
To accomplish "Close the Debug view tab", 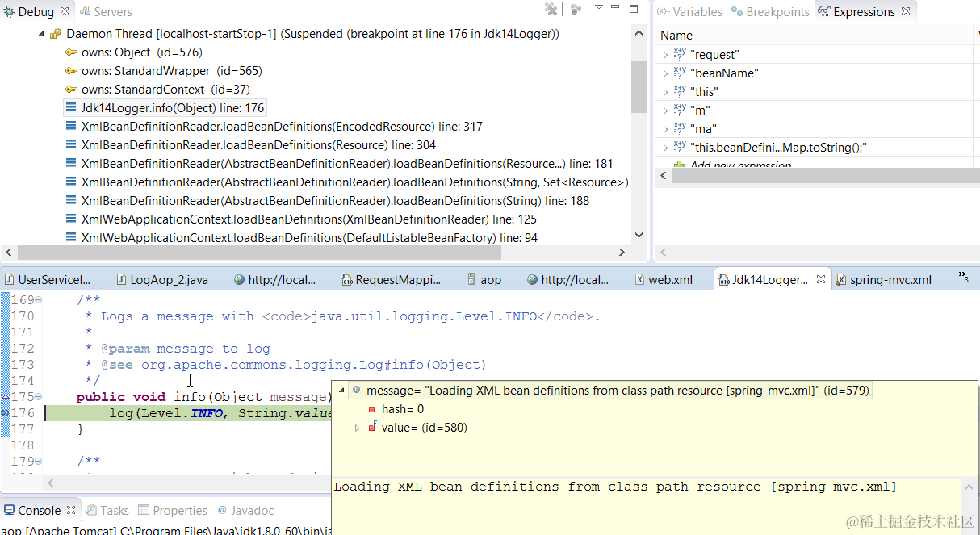I will (64, 11).
